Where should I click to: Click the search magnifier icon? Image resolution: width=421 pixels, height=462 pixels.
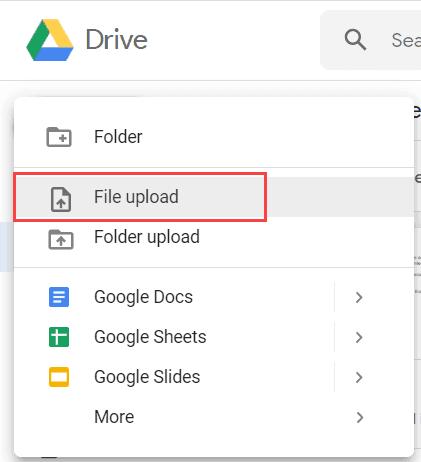click(x=355, y=40)
